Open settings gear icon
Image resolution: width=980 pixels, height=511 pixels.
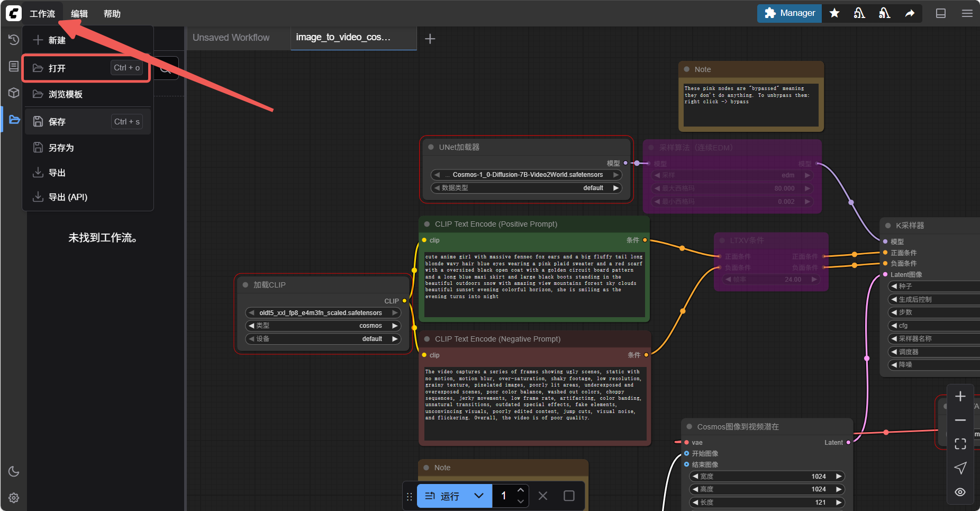(14, 498)
